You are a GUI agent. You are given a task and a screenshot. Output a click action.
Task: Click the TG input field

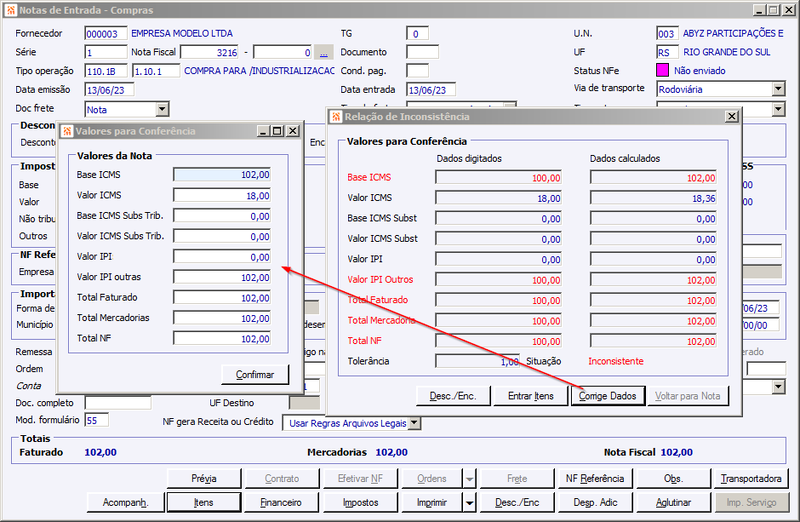(x=417, y=34)
